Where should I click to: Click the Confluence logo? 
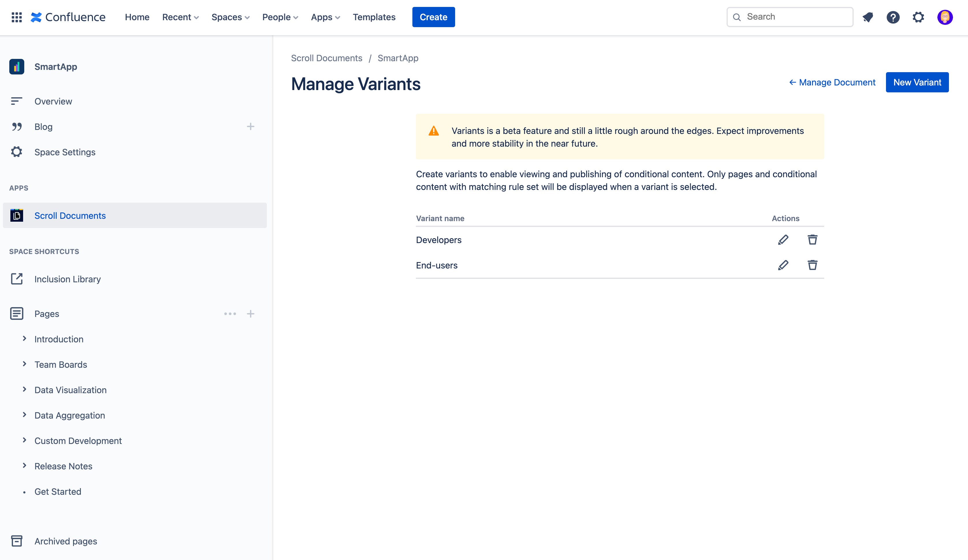(x=68, y=17)
